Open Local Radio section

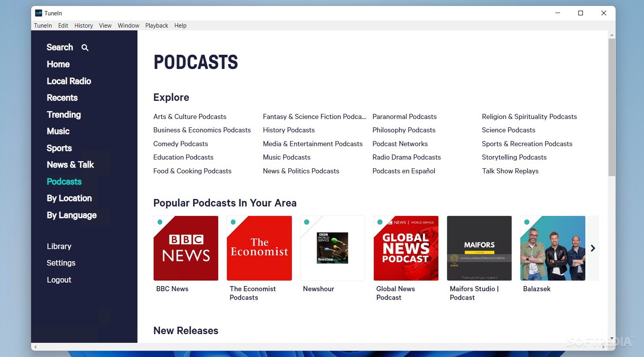click(x=69, y=81)
